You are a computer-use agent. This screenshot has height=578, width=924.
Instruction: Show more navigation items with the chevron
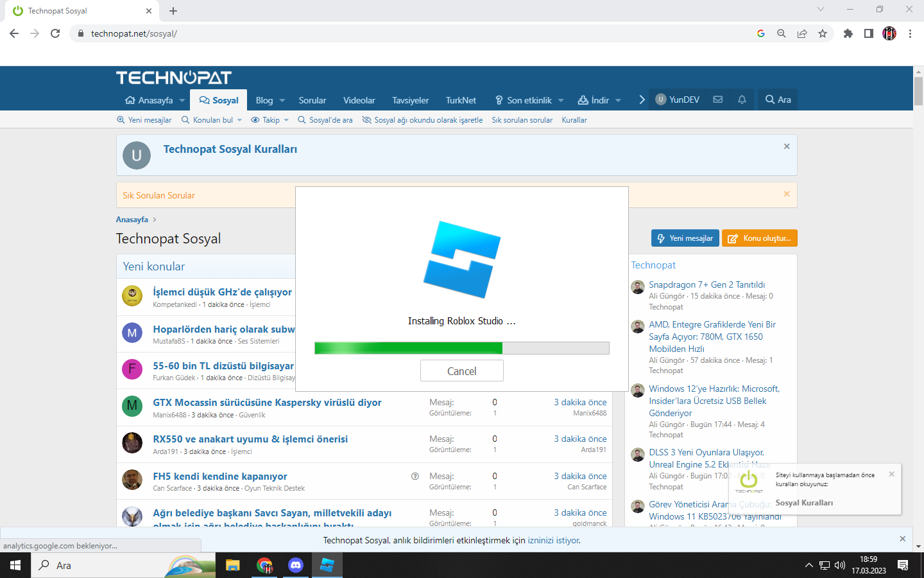[642, 100]
